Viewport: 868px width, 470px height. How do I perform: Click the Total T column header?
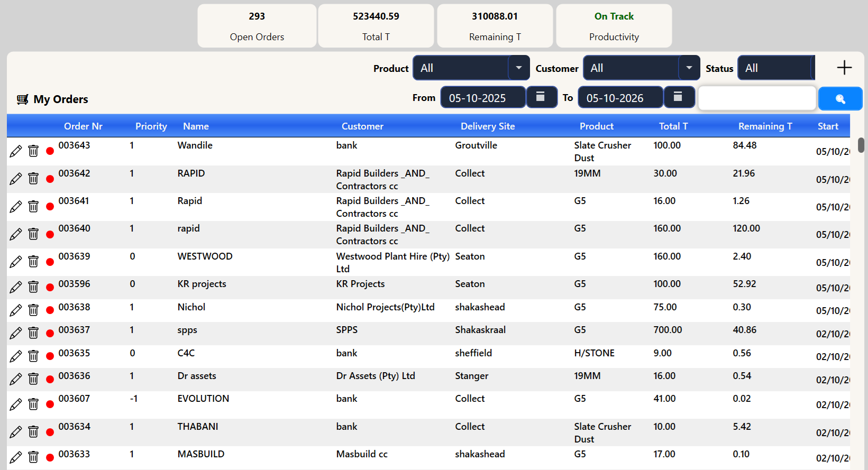(673, 126)
